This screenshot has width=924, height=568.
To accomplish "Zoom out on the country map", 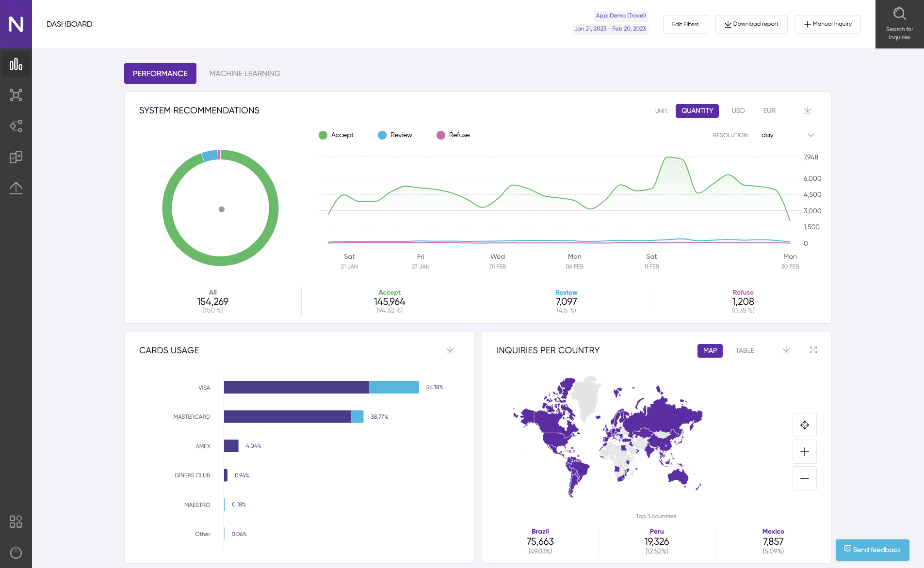I will tap(805, 478).
